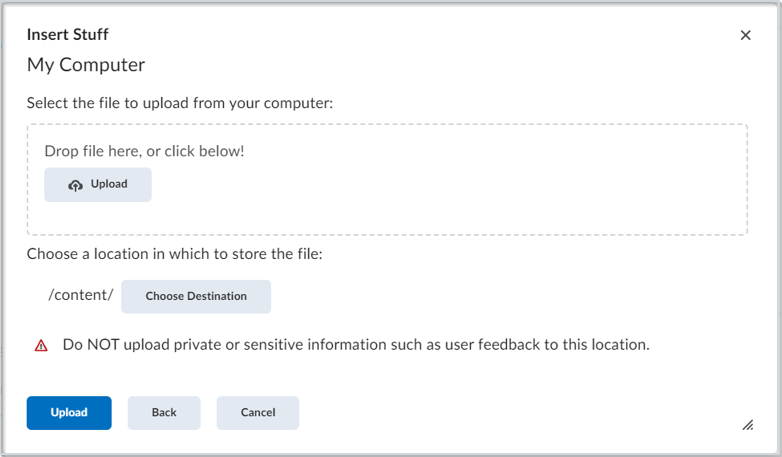Open the Choose Destination folder picker
Screen dimensions: 782x457
(x=196, y=296)
